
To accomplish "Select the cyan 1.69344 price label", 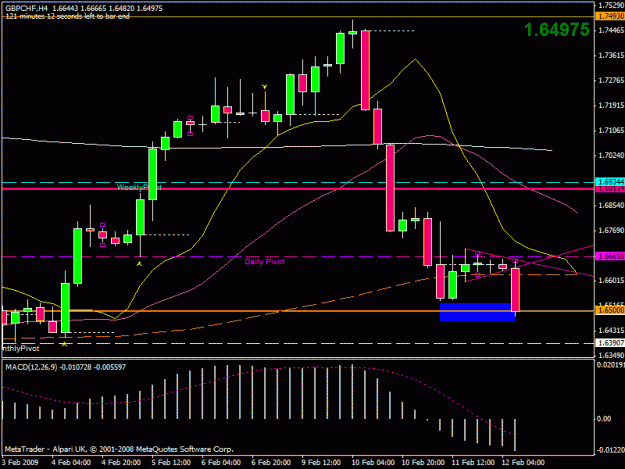I will 610,182.
